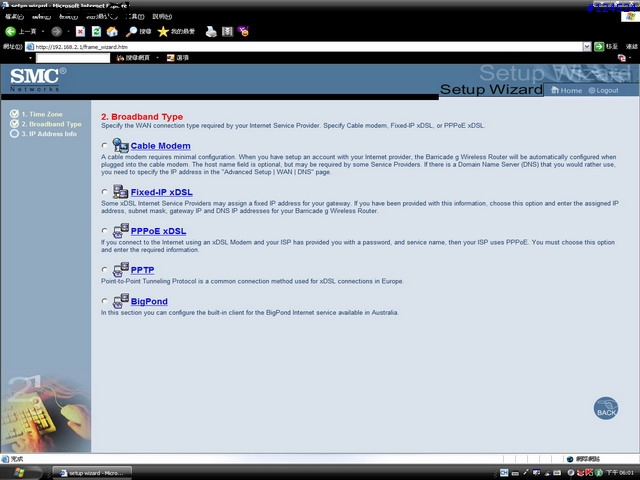Click the options icon in the search toolbar
The height and width of the screenshot is (480, 640).
(x=171, y=58)
